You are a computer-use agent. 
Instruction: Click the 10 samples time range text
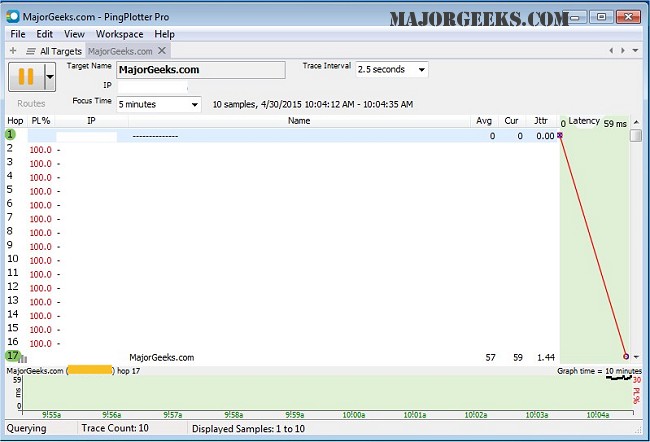313,104
